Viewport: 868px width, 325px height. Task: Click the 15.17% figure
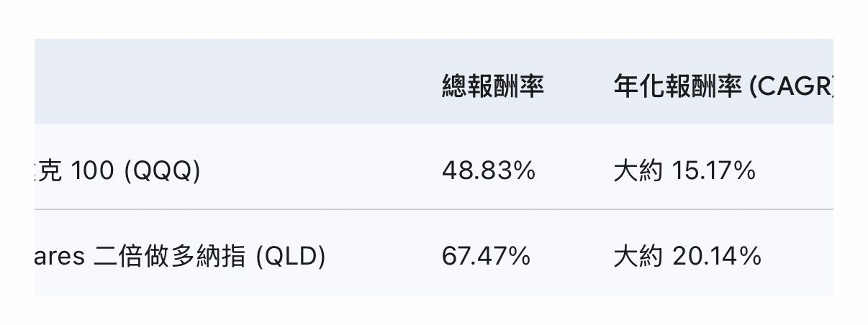tap(713, 171)
